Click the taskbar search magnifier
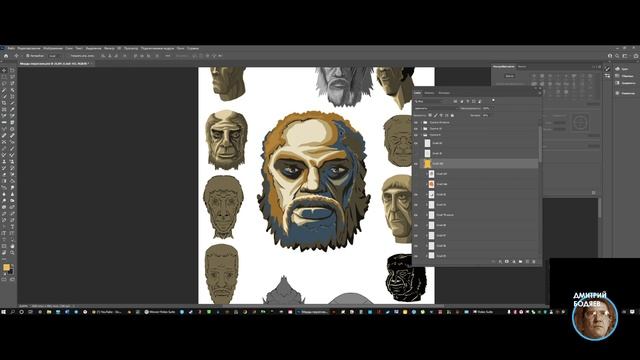This screenshot has height=360, width=640. (13, 312)
